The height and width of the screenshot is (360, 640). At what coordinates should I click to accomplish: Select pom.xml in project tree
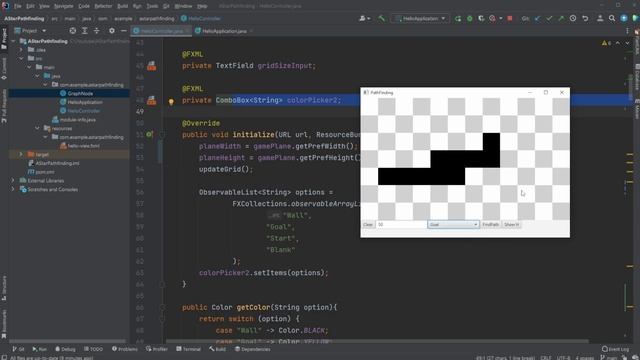click(41, 172)
